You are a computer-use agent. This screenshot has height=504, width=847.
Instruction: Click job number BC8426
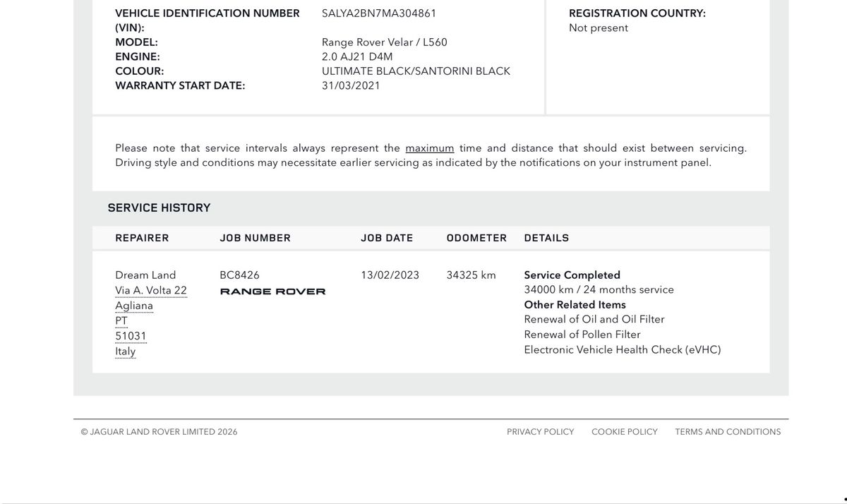point(239,275)
